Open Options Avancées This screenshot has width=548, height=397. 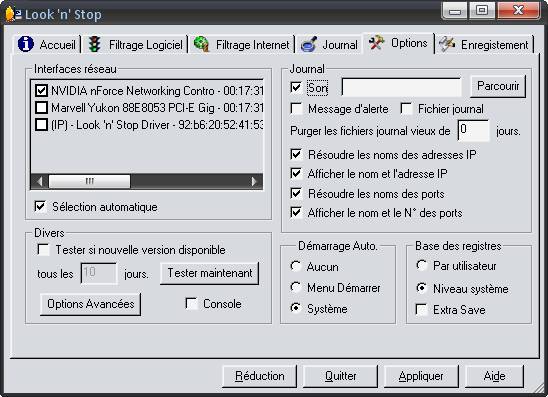[91, 304]
